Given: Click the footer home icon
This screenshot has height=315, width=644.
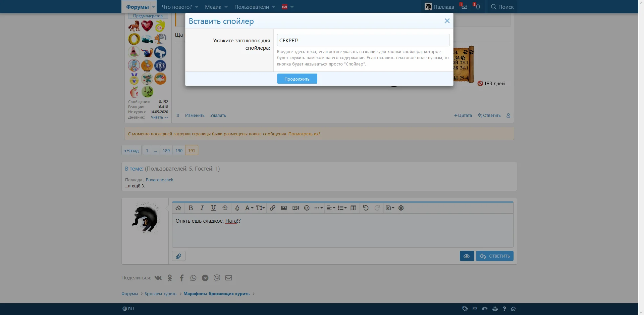Looking at the screenshot, I should [513, 309].
